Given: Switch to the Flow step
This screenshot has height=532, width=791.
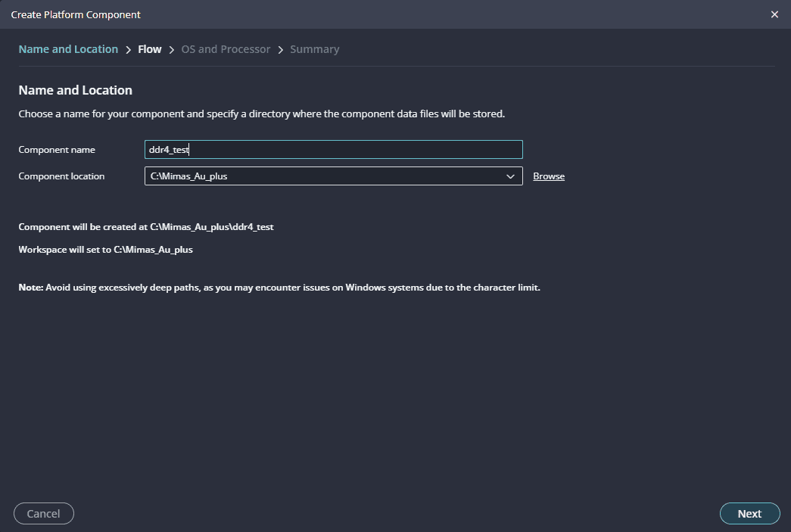Looking at the screenshot, I should [149, 49].
